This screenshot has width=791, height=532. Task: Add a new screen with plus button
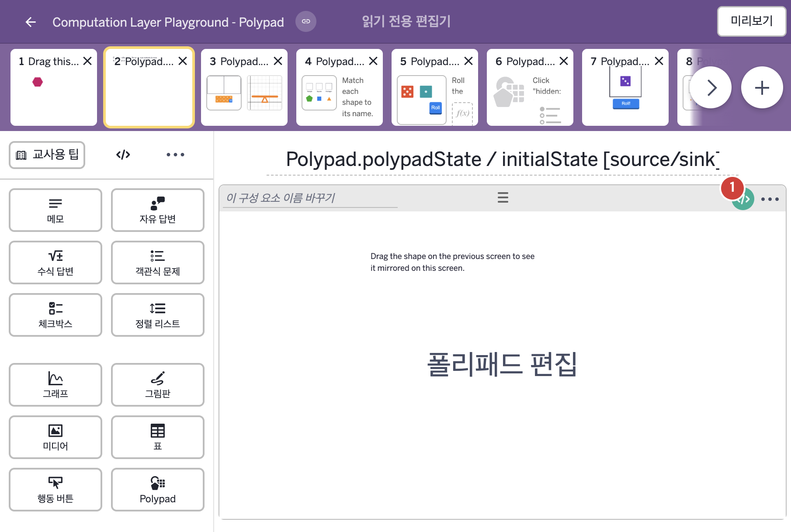click(762, 87)
